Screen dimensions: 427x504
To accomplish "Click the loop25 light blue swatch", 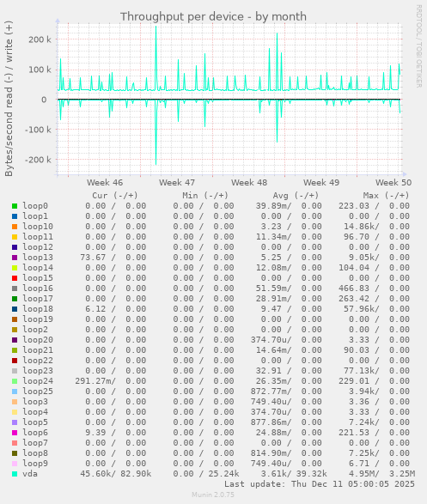I will (x=15, y=392).
